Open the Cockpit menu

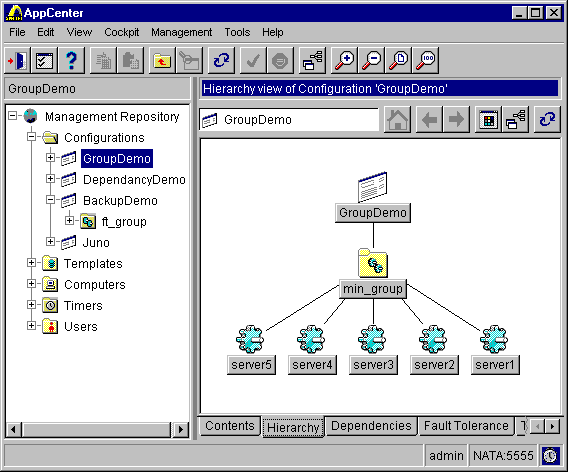(122, 32)
